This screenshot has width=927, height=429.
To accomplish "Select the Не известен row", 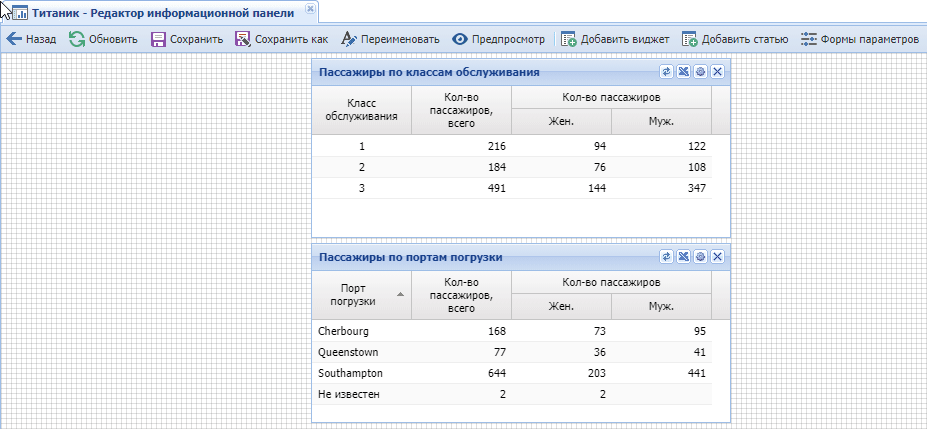I will click(512, 394).
